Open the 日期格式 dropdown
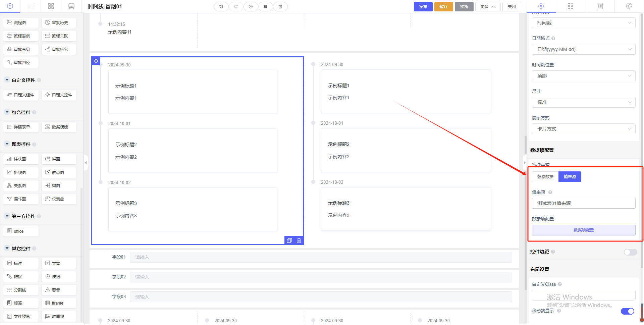This screenshot has height=325, width=644. (x=583, y=49)
